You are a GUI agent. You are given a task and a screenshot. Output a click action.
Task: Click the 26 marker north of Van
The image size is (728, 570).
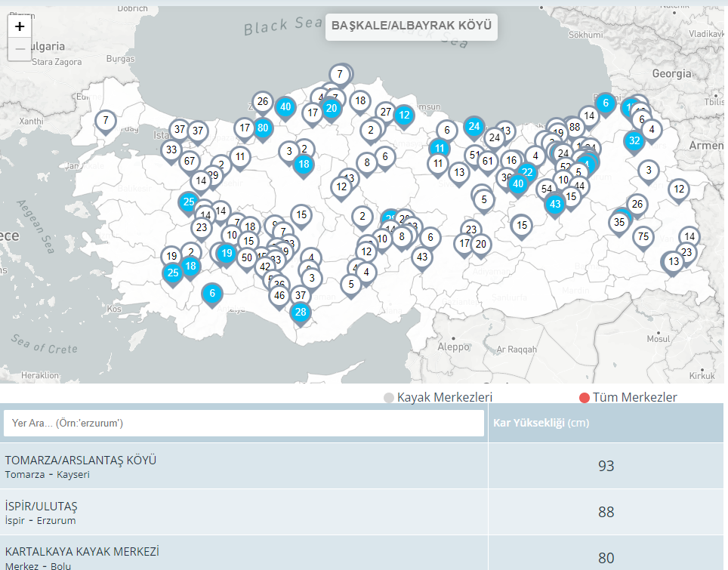click(637, 205)
